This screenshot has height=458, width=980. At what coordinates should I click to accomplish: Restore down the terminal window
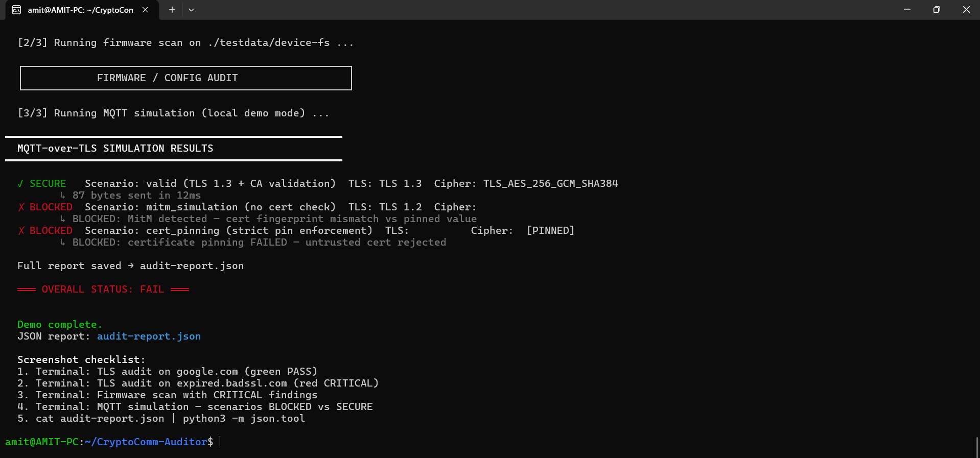pyautogui.click(x=936, y=10)
